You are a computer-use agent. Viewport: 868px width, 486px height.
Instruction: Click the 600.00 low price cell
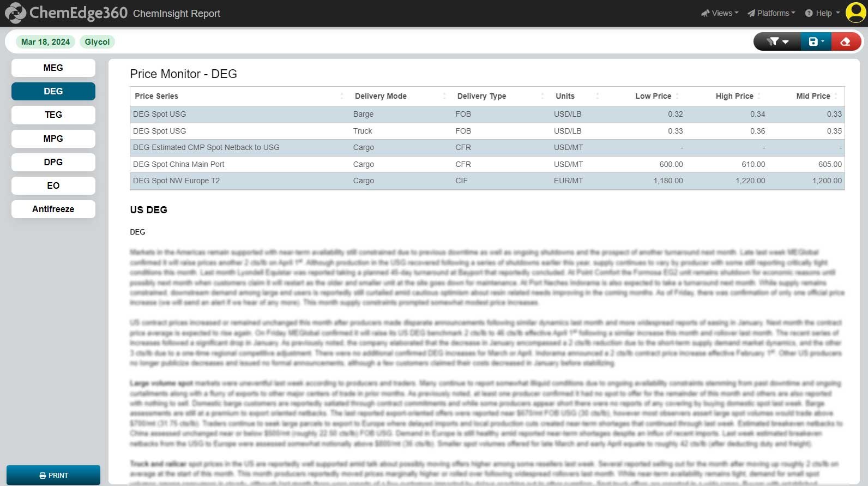pyautogui.click(x=671, y=164)
